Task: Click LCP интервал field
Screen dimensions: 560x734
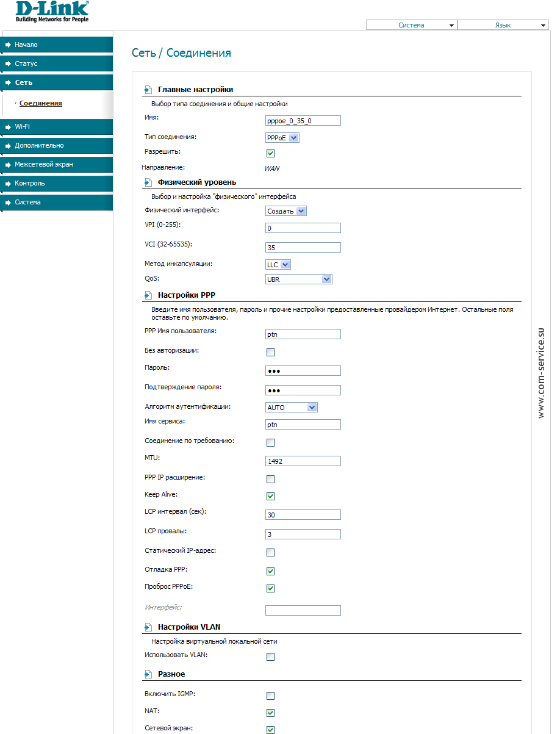Action: pos(303,515)
